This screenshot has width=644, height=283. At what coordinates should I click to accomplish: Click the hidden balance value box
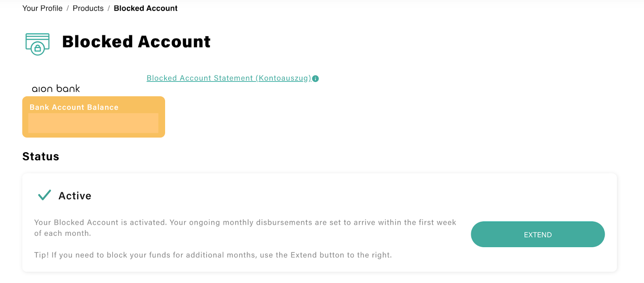click(93, 123)
